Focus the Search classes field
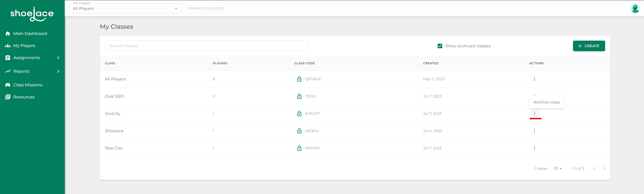644x194 pixels. click(x=207, y=46)
